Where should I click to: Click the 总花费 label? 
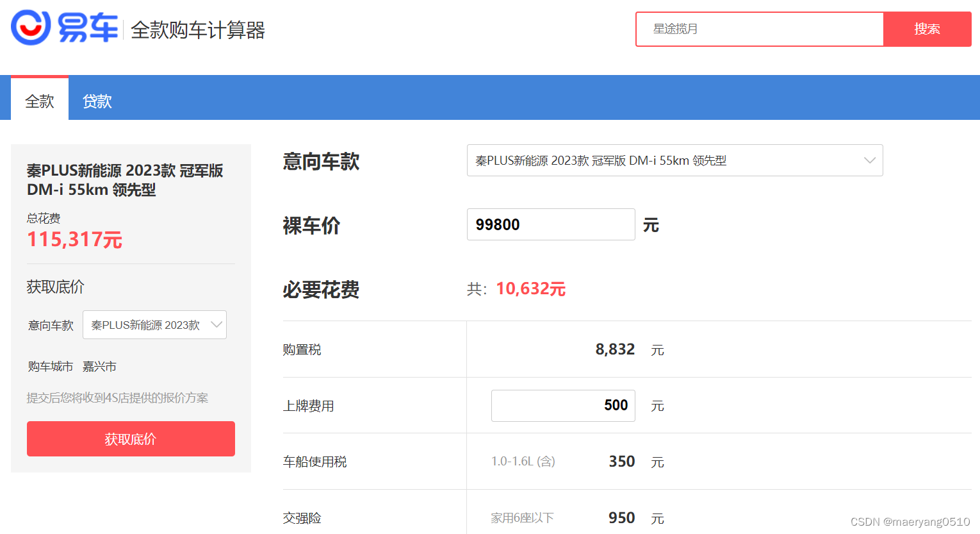click(x=44, y=219)
